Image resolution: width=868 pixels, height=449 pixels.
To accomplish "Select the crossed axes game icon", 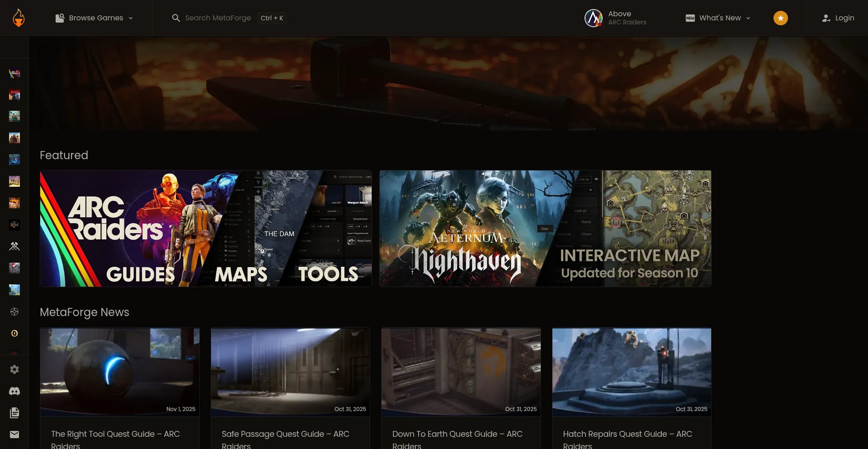I will click(x=14, y=246).
